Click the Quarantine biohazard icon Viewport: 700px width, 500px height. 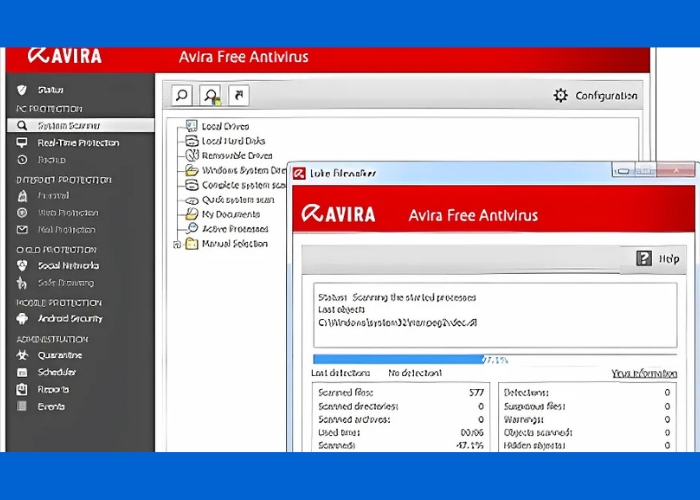pyautogui.click(x=22, y=355)
